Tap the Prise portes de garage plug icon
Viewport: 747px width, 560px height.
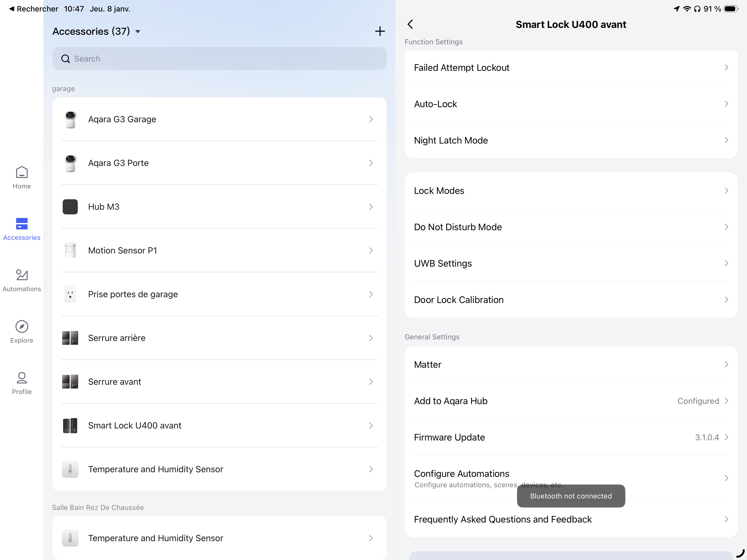point(70,294)
